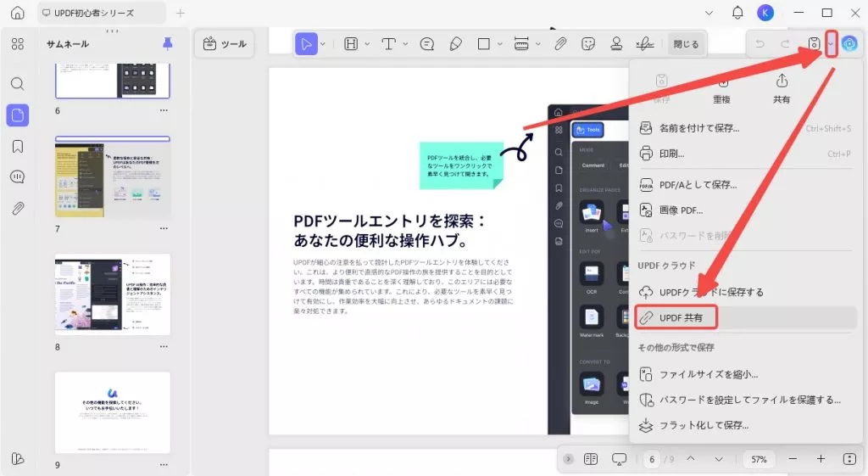Expand the measure tool dropdown arrow
Screen dimensions: 868x476
pyautogui.click(x=537, y=44)
